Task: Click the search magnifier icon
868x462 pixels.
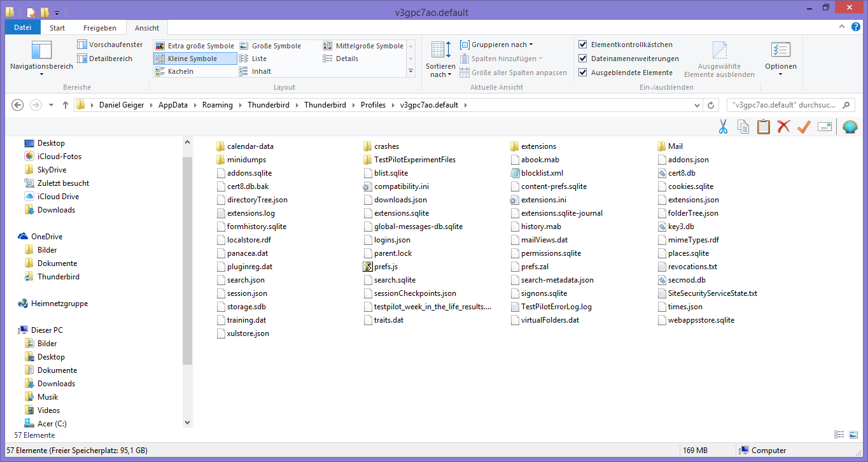Action: (846, 105)
